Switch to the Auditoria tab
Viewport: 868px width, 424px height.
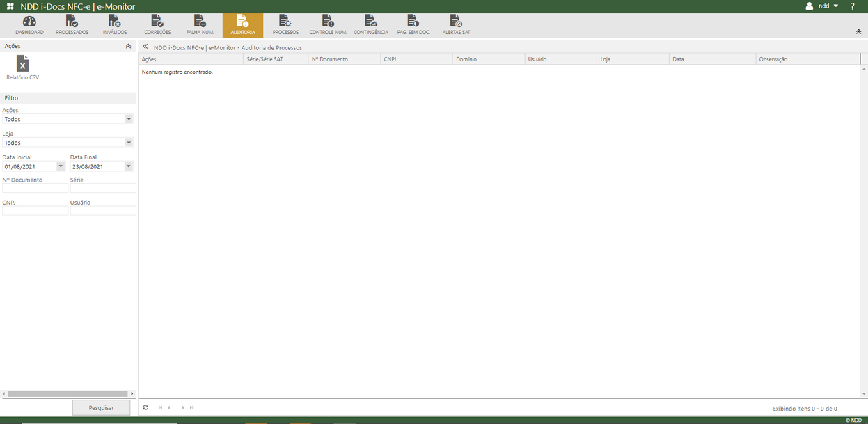pyautogui.click(x=242, y=24)
